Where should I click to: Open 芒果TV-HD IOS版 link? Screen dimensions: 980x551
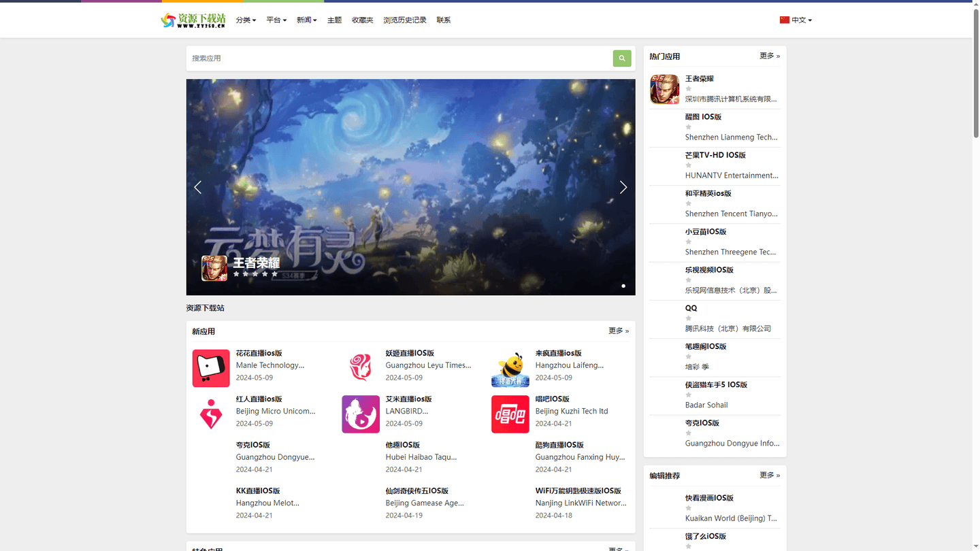pyautogui.click(x=715, y=155)
